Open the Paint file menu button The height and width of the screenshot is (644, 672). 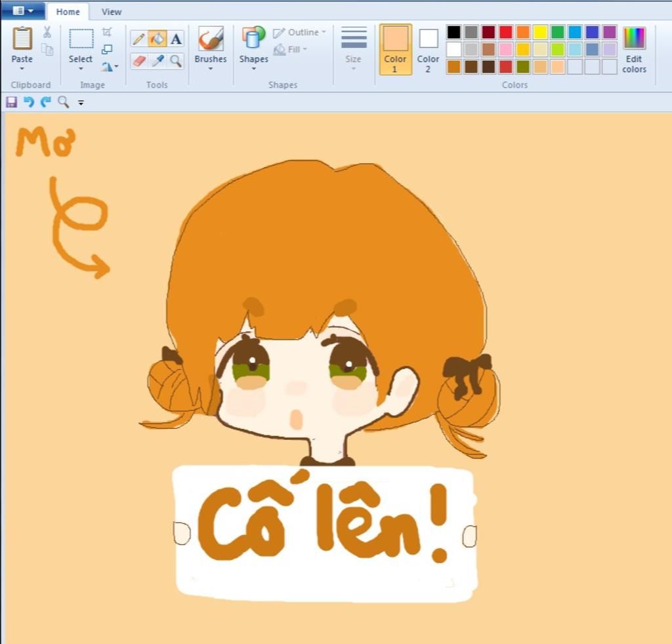tap(22, 11)
